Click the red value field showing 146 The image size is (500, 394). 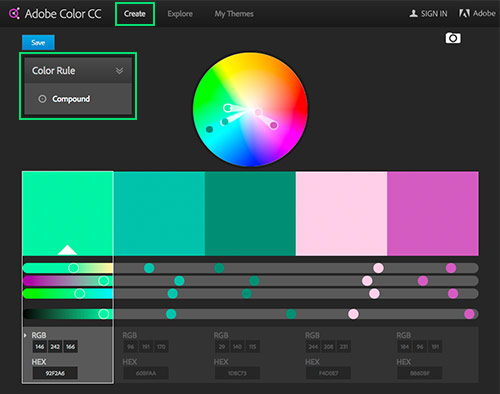(40, 347)
